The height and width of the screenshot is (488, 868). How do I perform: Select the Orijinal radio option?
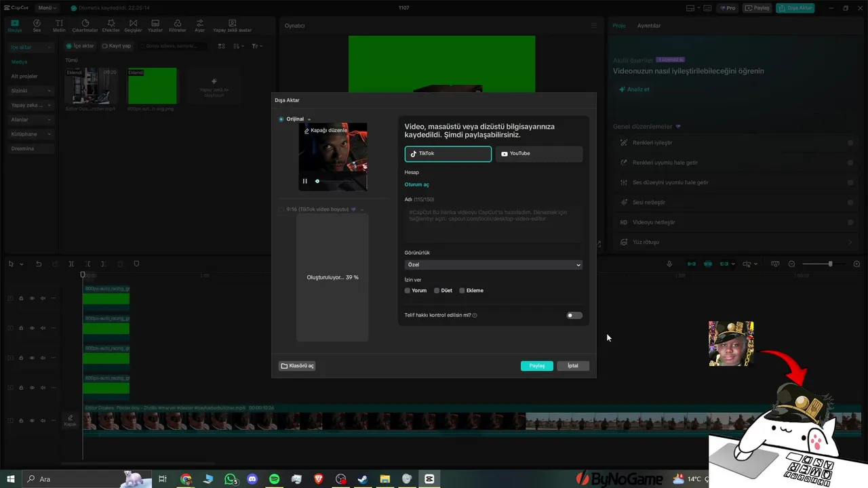pos(281,119)
